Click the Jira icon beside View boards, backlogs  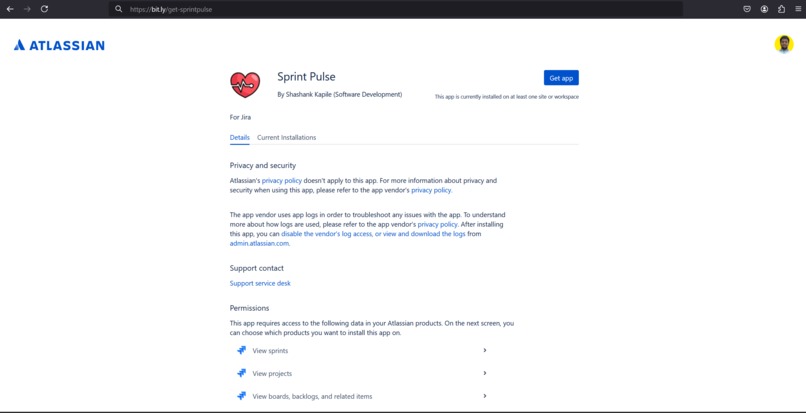pos(241,396)
